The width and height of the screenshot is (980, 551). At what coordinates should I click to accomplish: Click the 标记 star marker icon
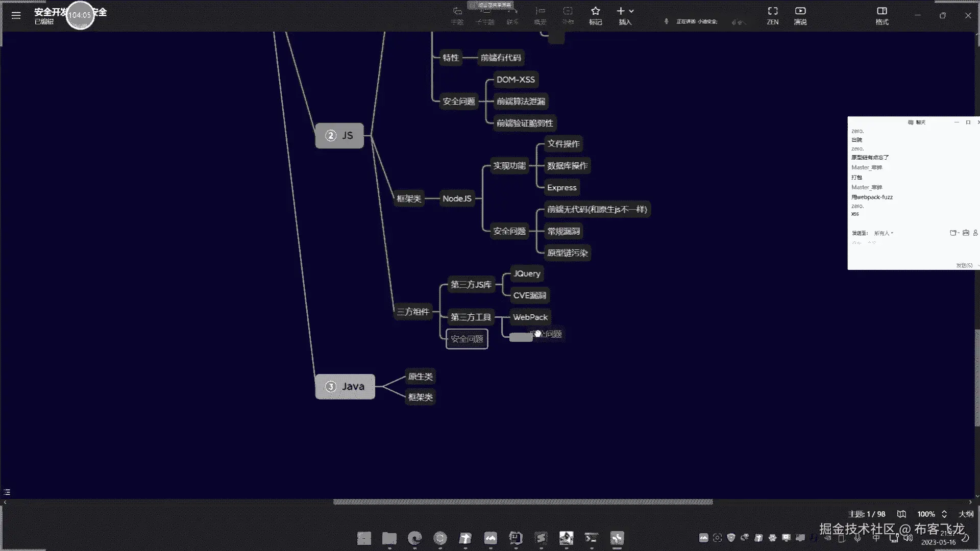click(x=595, y=11)
